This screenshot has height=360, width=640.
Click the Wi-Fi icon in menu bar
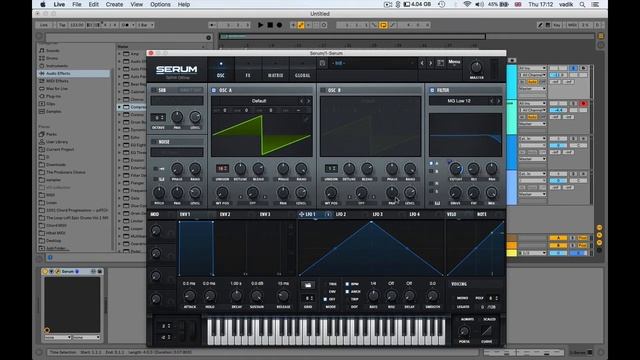click(x=467, y=4)
